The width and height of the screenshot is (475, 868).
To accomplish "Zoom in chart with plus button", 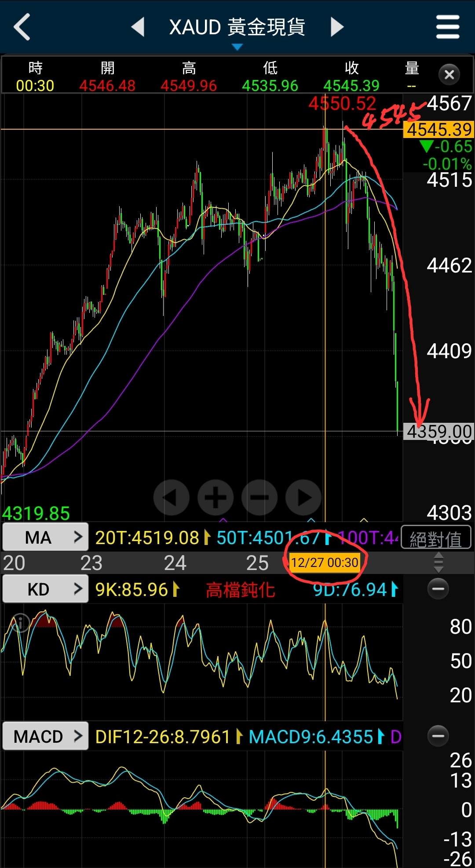I will click(216, 498).
